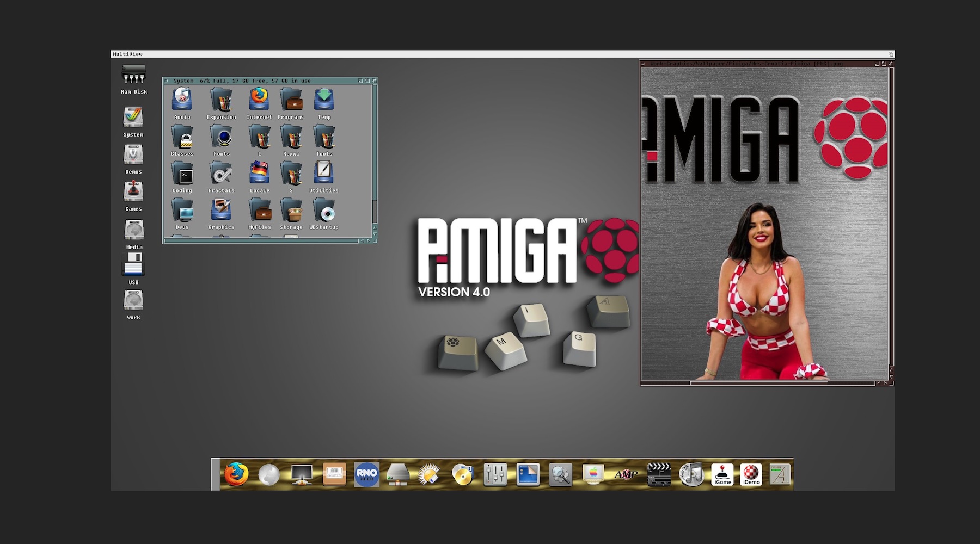Select the USB floppy disk icon
This screenshot has height=544, width=980.
click(133, 264)
